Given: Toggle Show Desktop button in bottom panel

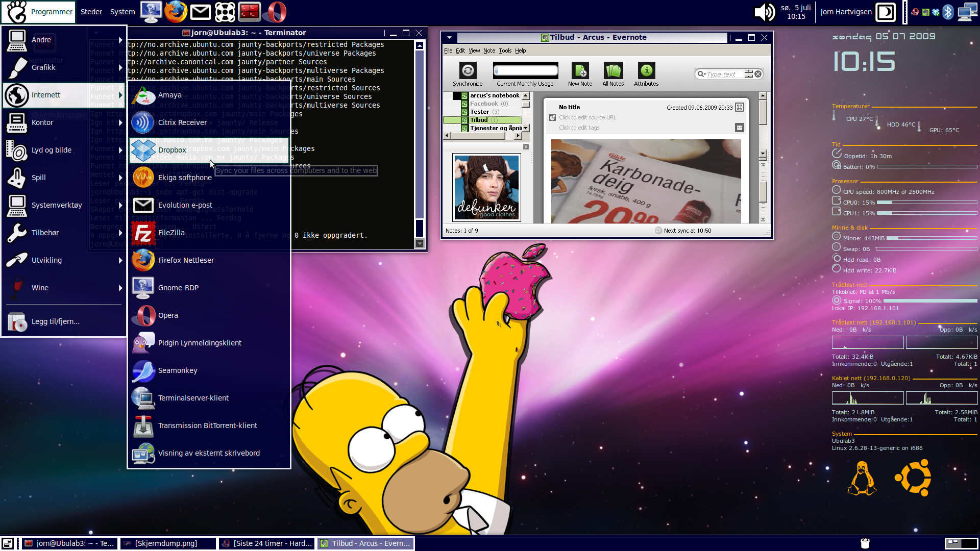Looking at the screenshot, I should pos(8,543).
